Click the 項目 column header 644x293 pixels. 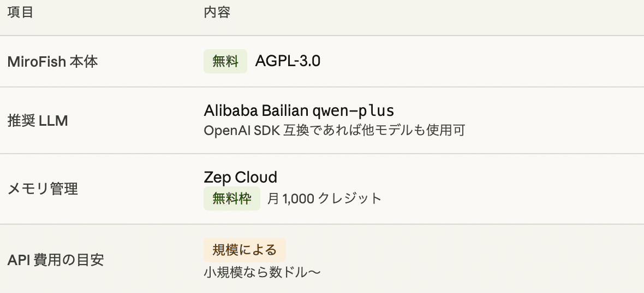[x=20, y=13]
